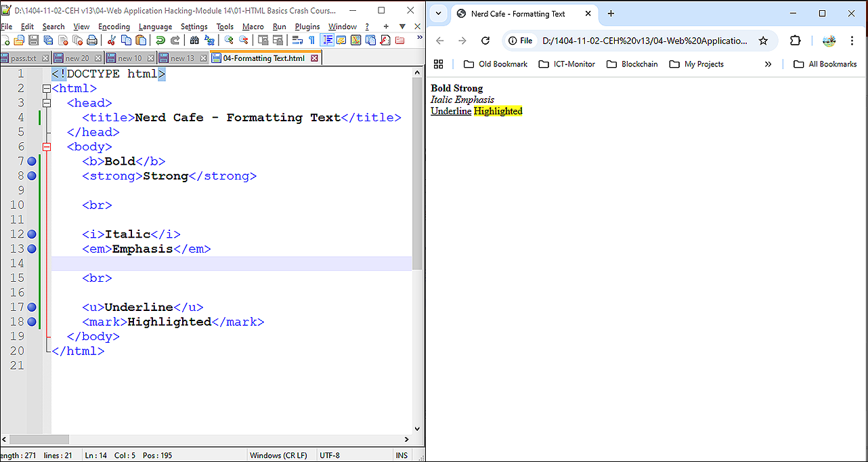Collapse the head tag fold marker
This screenshot has height=462, width=868.
click(x=47, y=103)
